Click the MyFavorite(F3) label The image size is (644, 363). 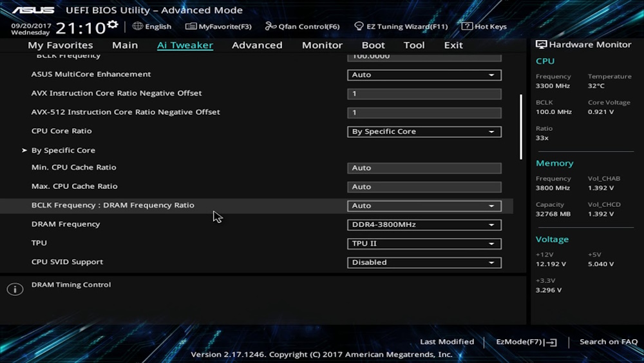tap(225, 26)
